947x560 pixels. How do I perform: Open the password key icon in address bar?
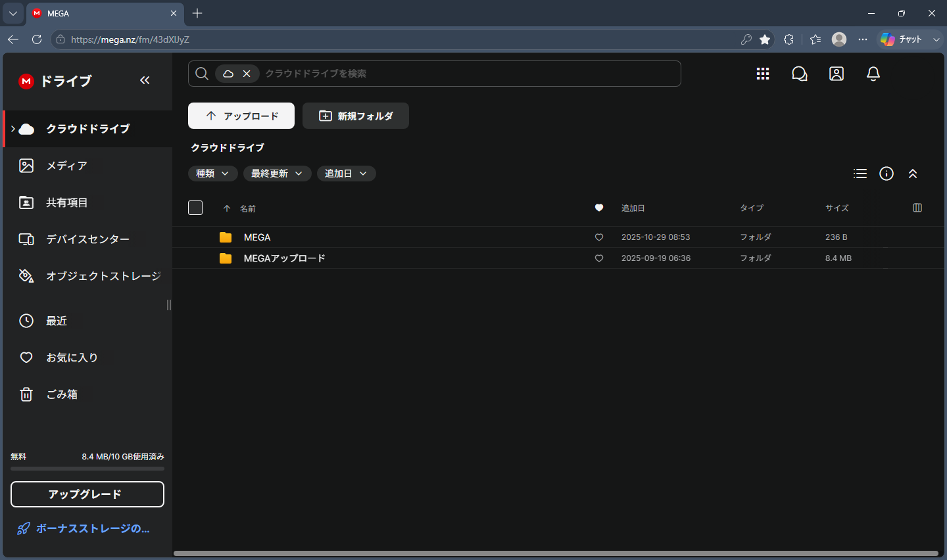(x=746, y=39)
